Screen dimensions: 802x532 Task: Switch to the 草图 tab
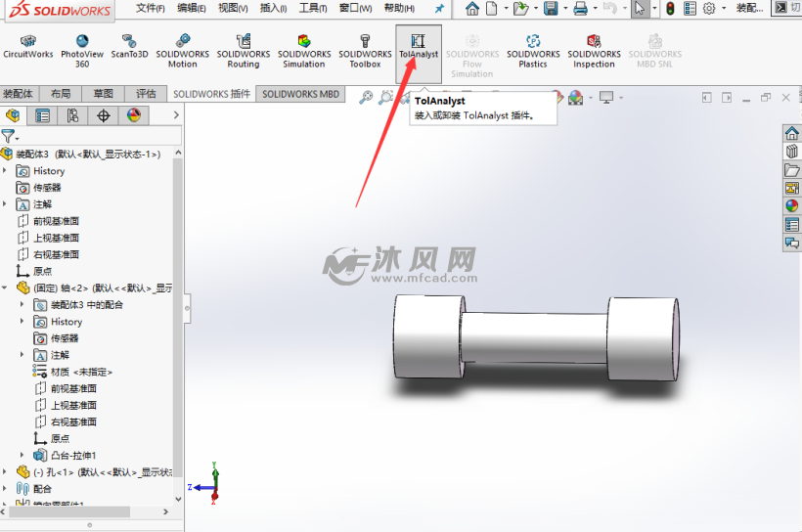pos(104,94)
